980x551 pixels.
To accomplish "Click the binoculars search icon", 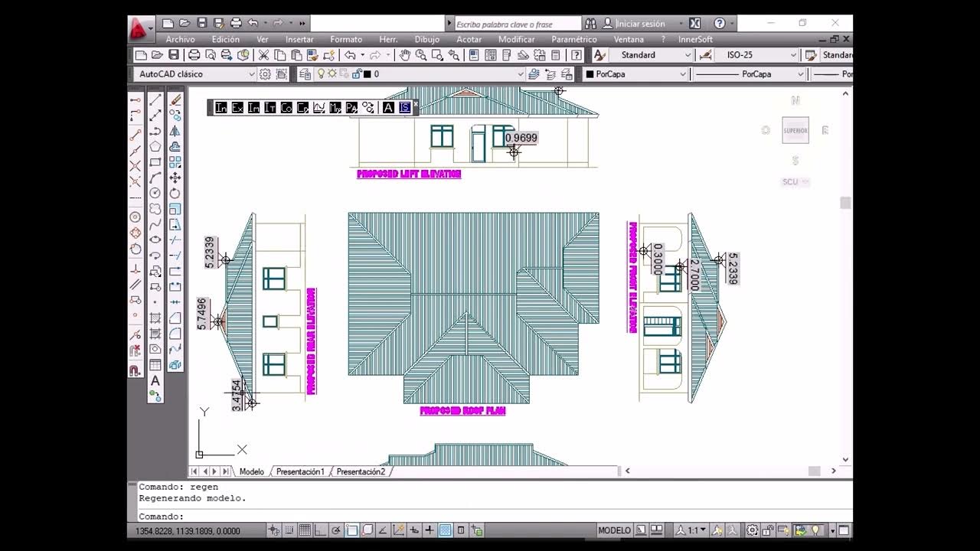I will [x=590, y=23].
